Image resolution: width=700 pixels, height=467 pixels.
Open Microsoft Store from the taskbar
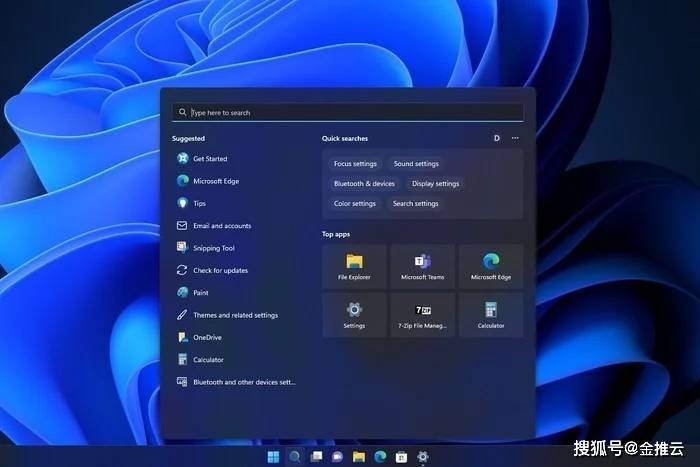pos(402,456)
